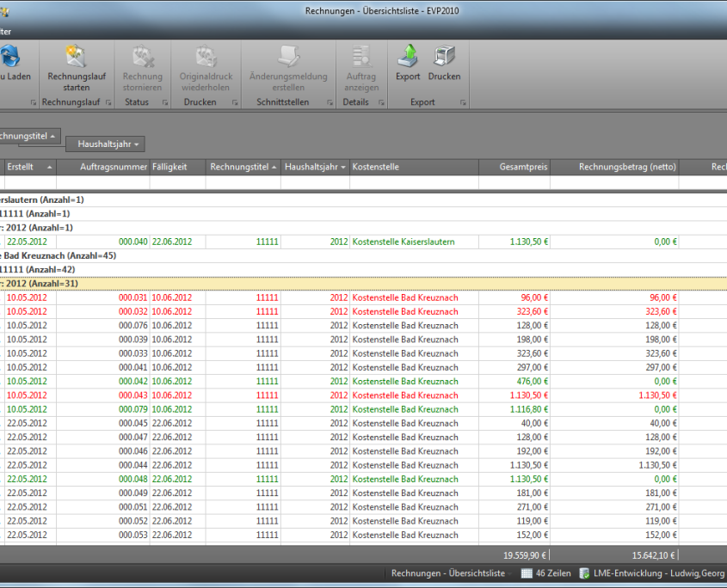Click the Neu Laden reload icon
Image resolution: width=727 pixels, height=588 pixels.
(9, 56)
